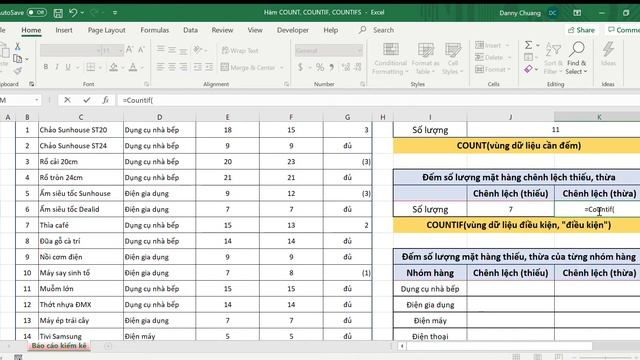This screenshot has height=360, width=640.
Task: Open Format as Table menu
Action: [x=425, y=58]
